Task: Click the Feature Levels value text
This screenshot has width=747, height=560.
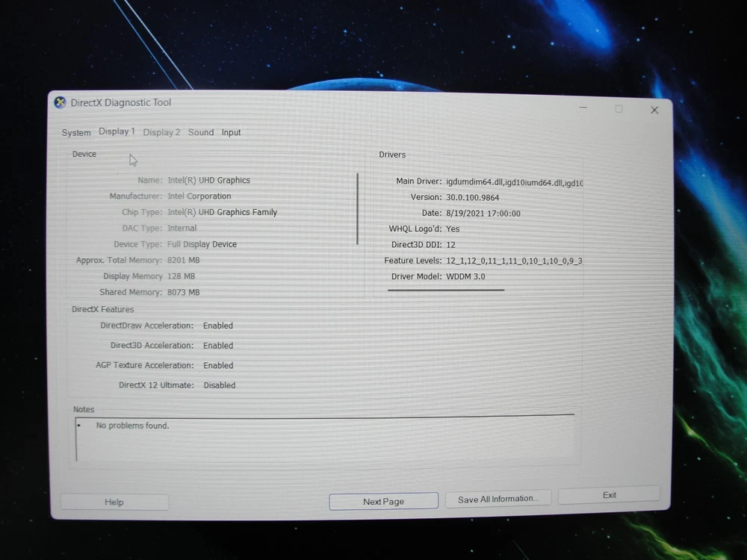Action: (x=514, y=261)
